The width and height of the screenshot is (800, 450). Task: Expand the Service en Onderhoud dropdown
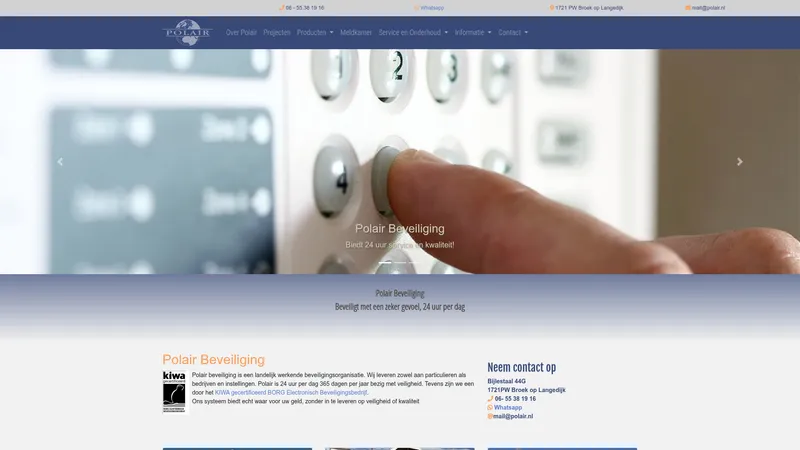point(413,32)
